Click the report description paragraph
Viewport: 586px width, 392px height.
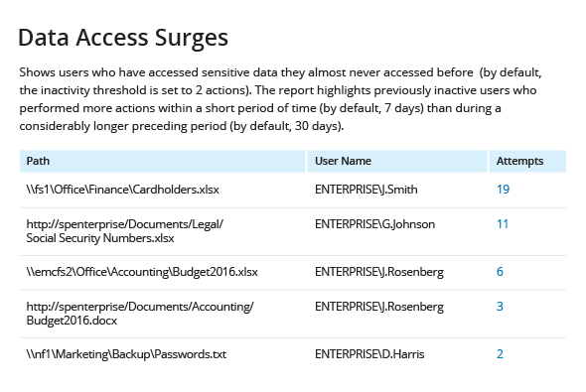click(281, 99)
